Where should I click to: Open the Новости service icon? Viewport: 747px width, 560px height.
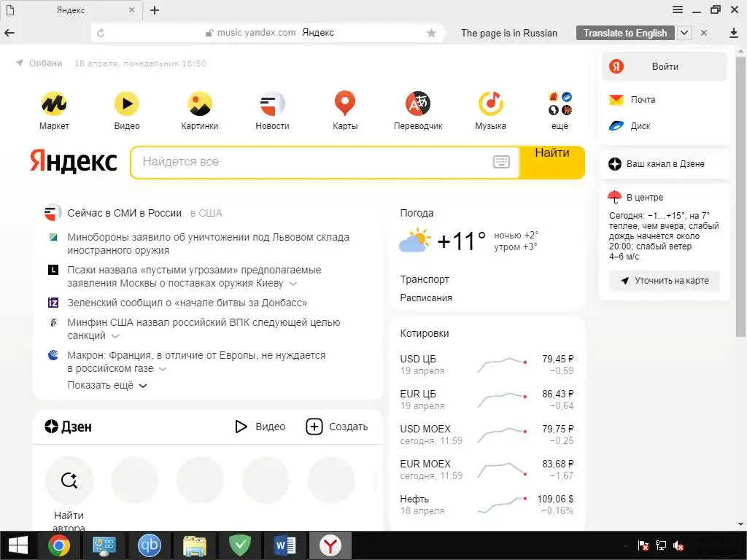(272, 104)
